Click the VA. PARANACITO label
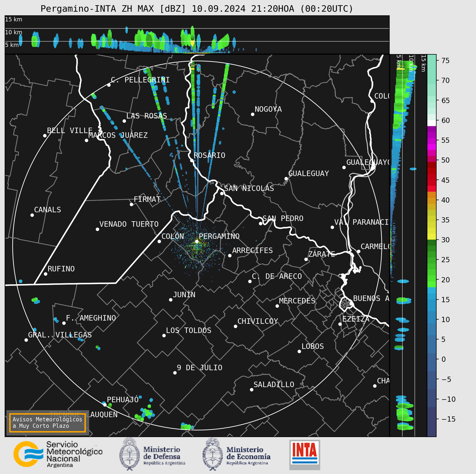 point(362,222)
